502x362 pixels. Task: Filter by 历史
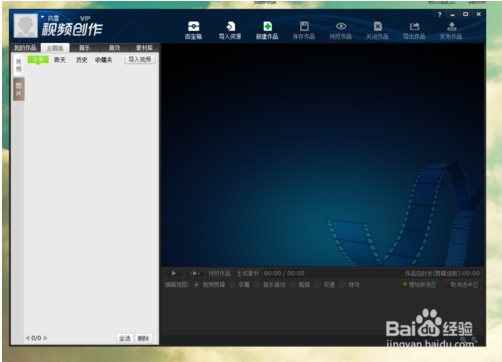[82, 60]
